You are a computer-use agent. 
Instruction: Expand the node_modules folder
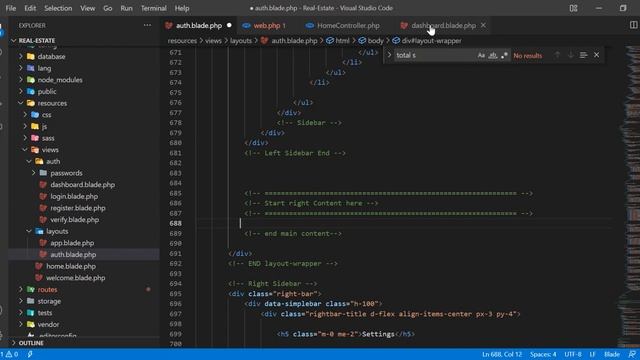tap(60, 80)
